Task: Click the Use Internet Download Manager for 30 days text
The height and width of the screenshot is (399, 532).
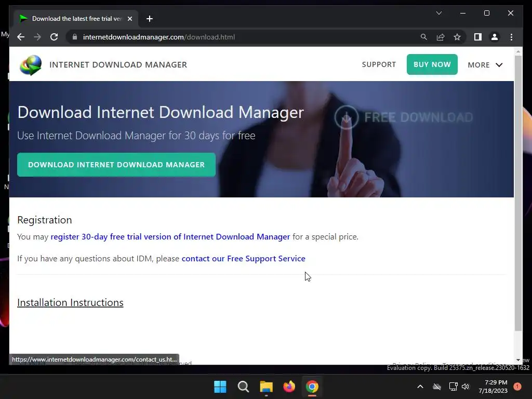Action: pos(137,136)
